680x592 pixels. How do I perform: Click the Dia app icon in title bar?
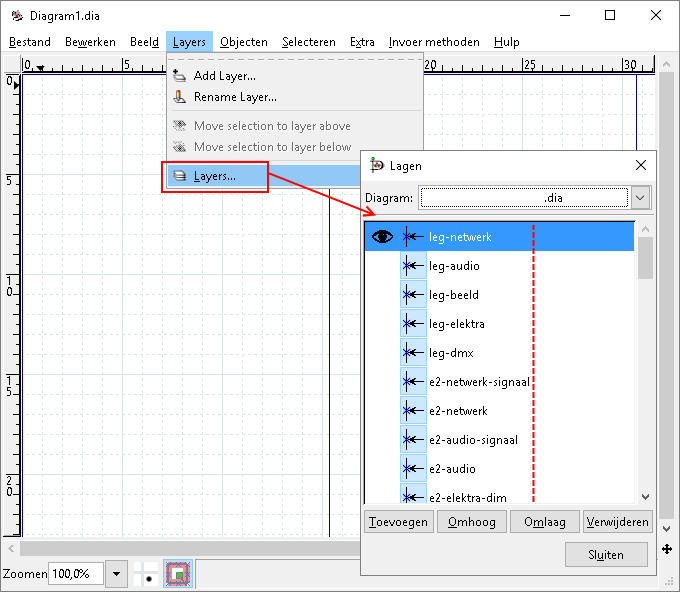click(17, 16)
